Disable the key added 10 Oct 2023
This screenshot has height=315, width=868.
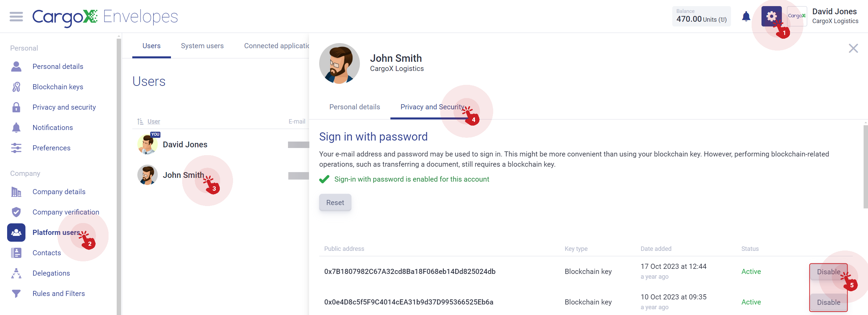coord(828,302)
